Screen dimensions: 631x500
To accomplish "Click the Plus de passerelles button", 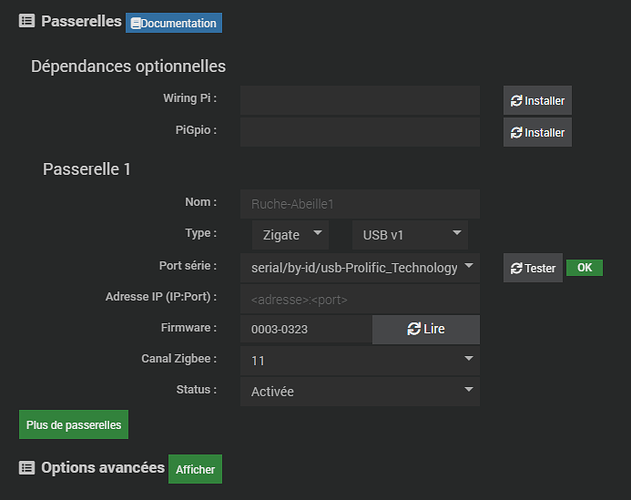I will [74, 425].
